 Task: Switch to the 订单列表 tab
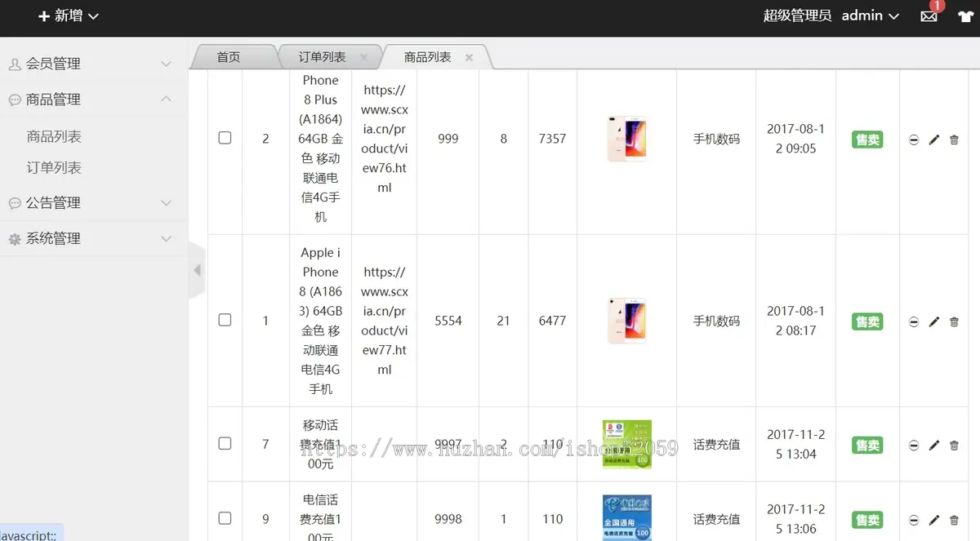[322, 57]
